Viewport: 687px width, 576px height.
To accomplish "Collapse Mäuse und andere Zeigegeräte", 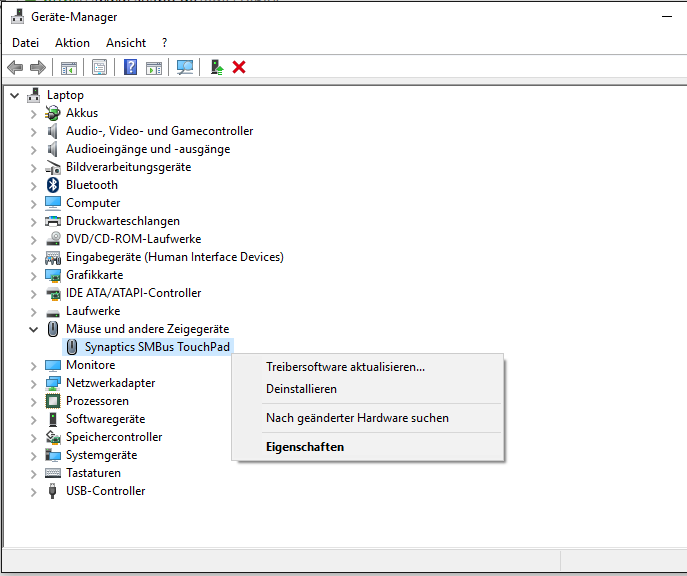I will pos(33,329).
